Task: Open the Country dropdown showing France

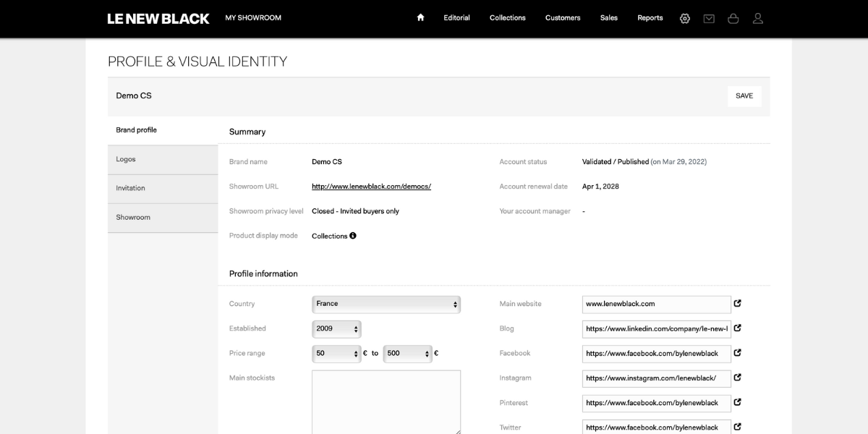Action: click(x=386, y=305)
